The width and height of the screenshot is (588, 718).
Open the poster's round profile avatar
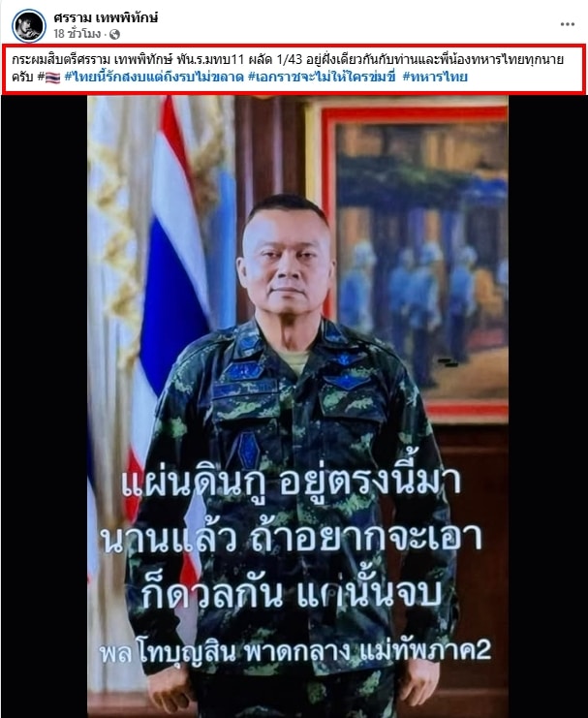pos(29,25)
